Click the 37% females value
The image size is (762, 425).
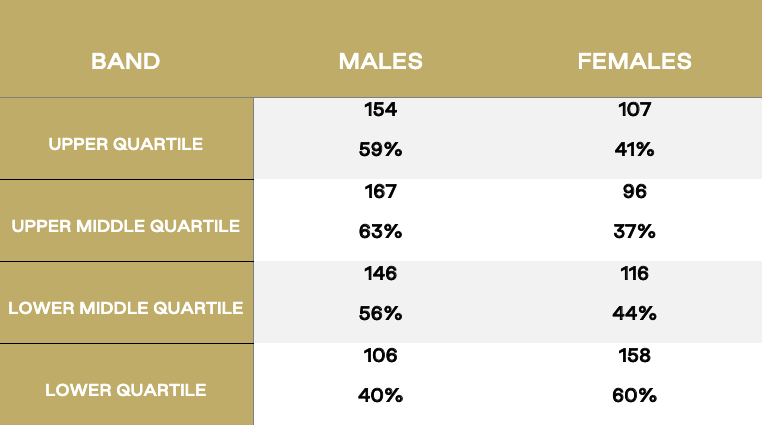coord(634,231)
